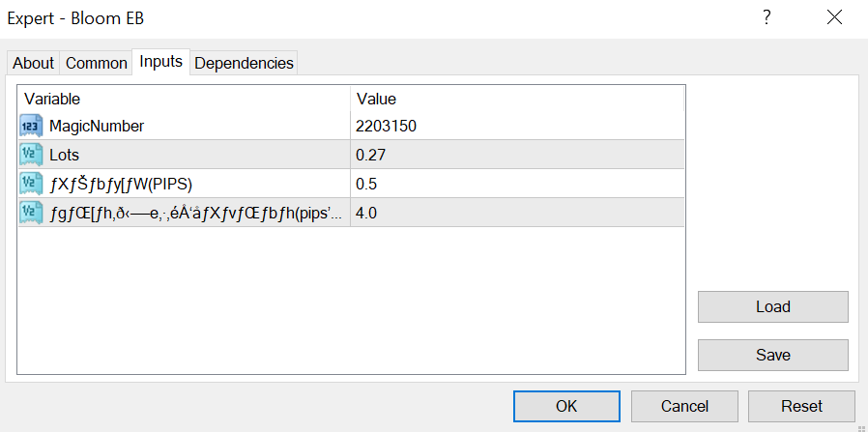This screenshot has width=868, height=432.
Task: Confirm with the OK button
Action: coord(566,406)
